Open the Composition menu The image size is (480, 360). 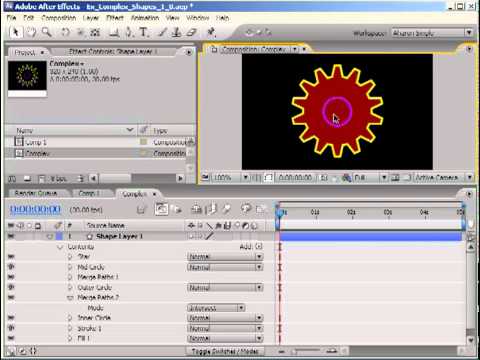59,18
